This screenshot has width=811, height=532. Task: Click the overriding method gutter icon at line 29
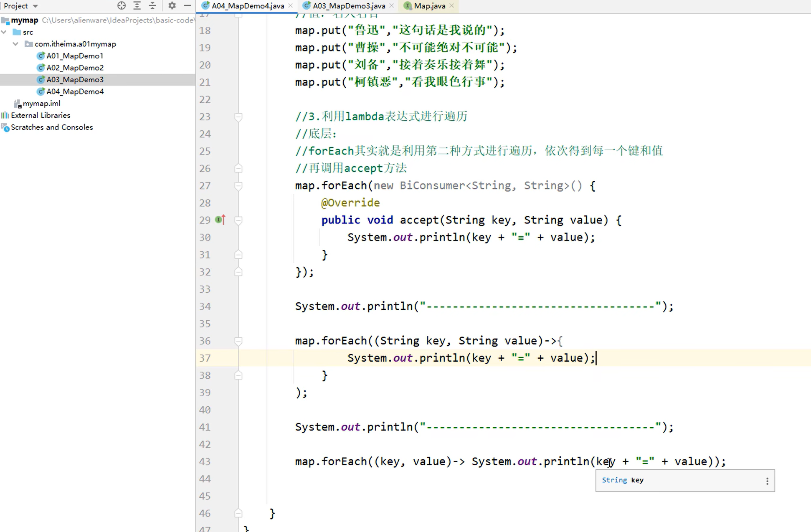(x=220, y=220)
